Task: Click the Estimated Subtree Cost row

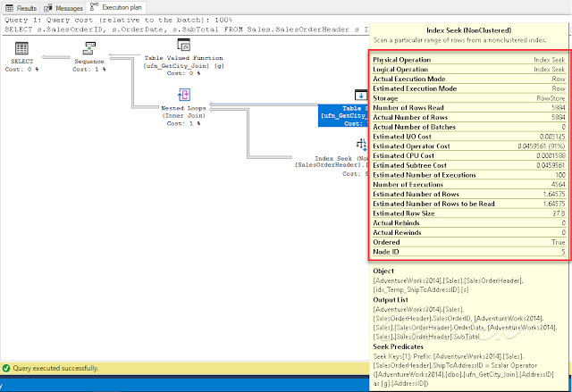Action: (x=468, y=165)
